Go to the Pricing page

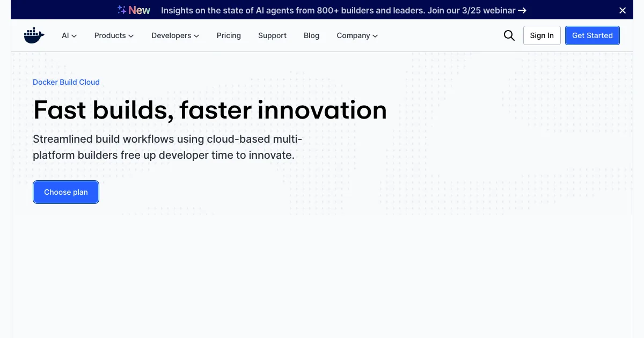point(229,35)
